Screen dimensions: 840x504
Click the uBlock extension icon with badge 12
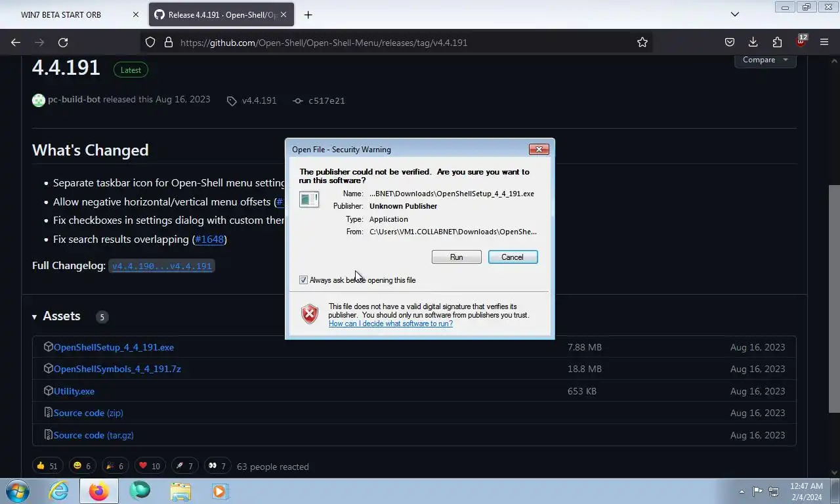coord(801,41)
